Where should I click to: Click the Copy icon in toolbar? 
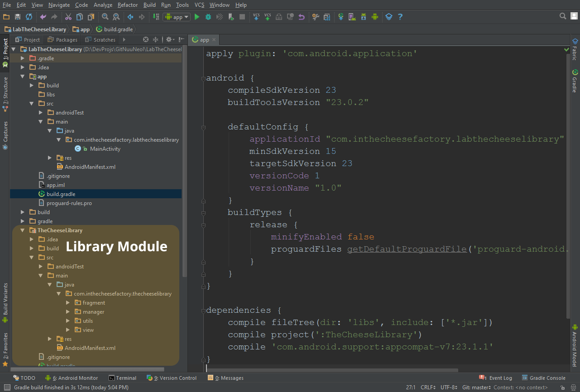point(80,17)
